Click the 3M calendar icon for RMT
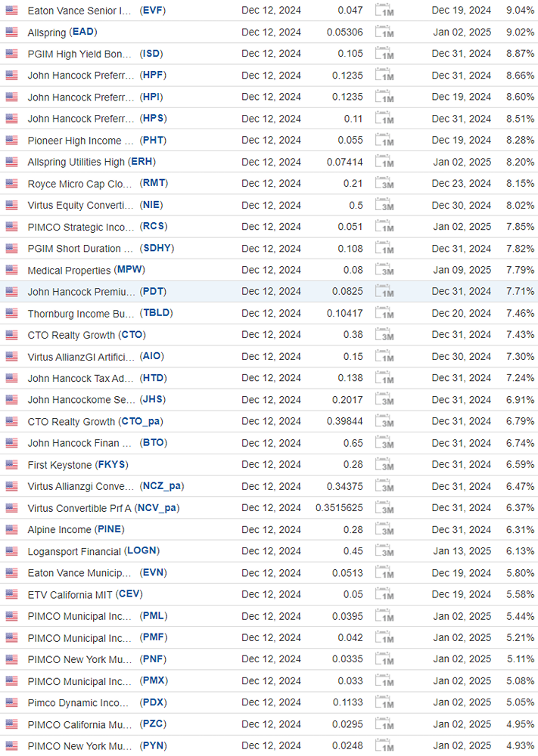The height and width of the screenshot is (756, 538). (384, 183)
